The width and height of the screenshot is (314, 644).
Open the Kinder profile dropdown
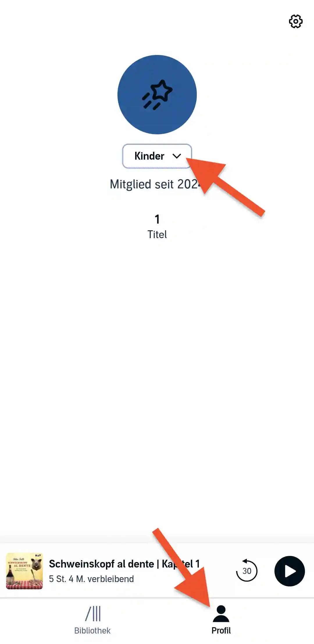(x=157, y=156)
